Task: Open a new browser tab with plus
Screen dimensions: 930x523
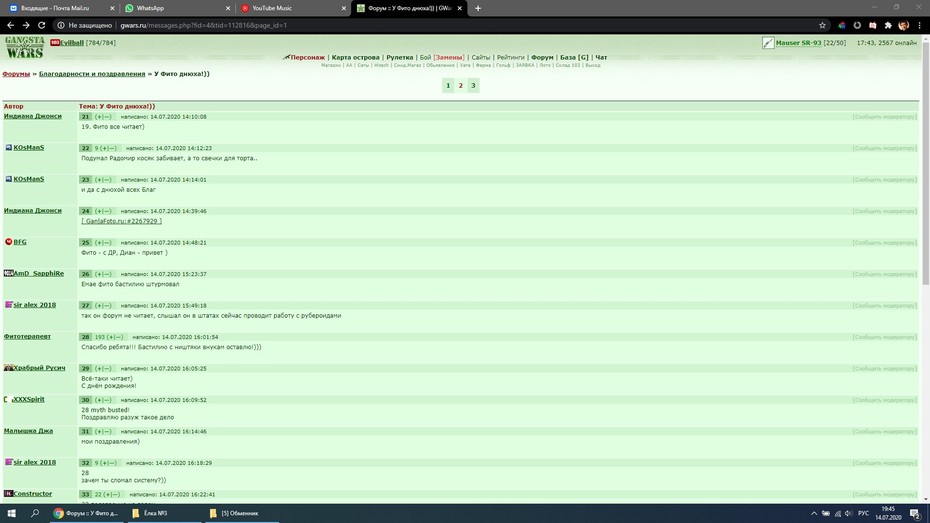Action: pyautogui.click(x=478, y=8)
